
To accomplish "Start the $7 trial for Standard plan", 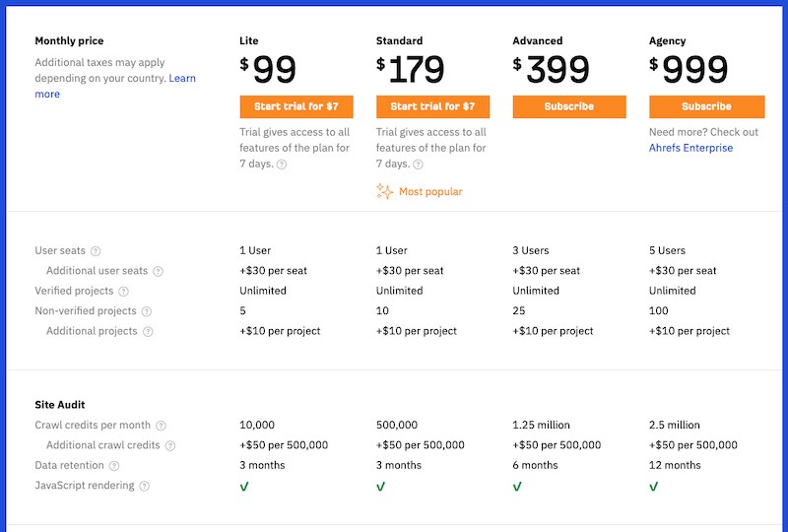I will (432, 106).
